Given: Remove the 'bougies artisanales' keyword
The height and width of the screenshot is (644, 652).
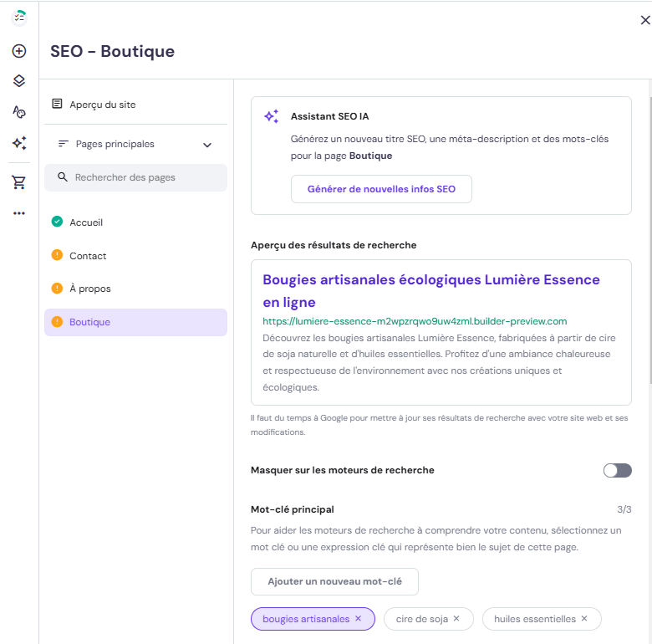Looking at the screenshot, I should [x=359, y=619].
